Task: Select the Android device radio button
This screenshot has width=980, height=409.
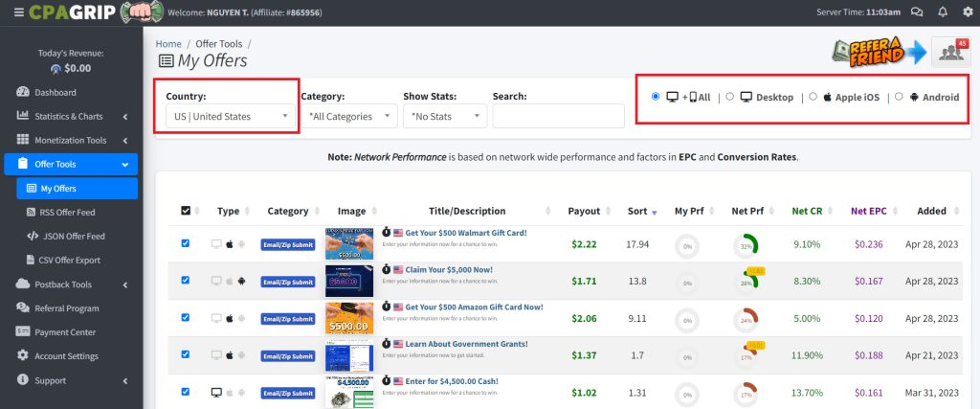Action: (x=899, y=97)
